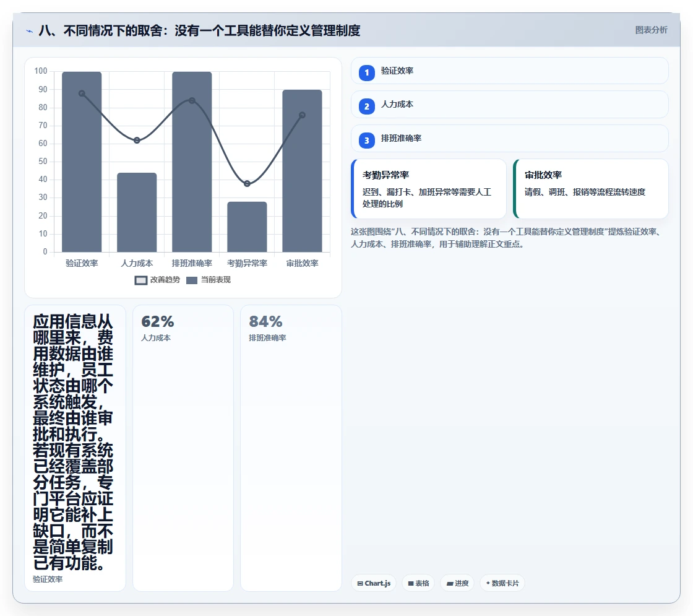Select list item 1 验证效率
The image size is (693, 616).
click(510, 71)
